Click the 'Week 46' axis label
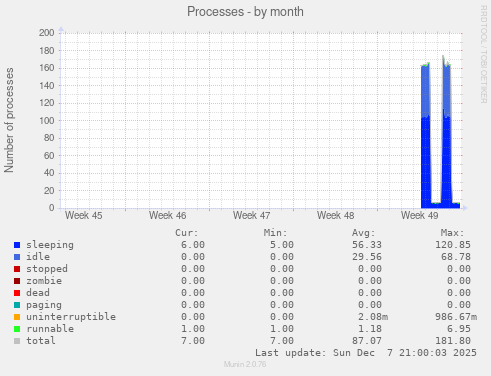Viewport: 491px width, 376px height. (167, 215)
